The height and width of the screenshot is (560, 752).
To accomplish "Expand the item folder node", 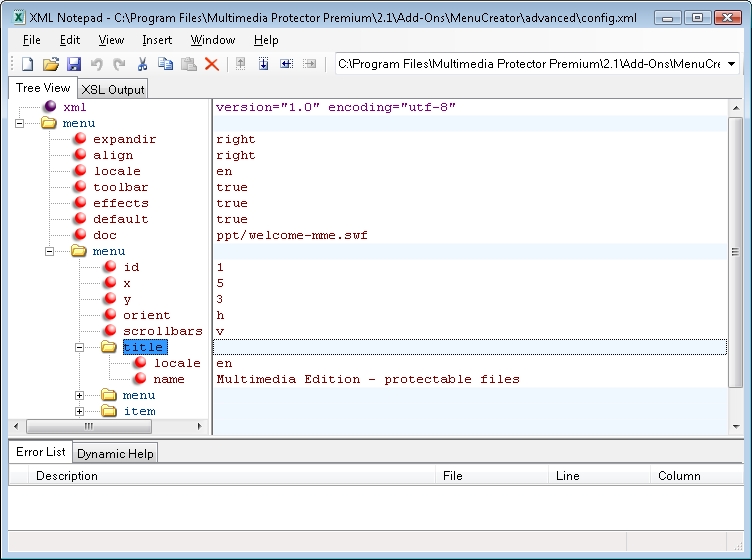I will click(x=80, y=411).
